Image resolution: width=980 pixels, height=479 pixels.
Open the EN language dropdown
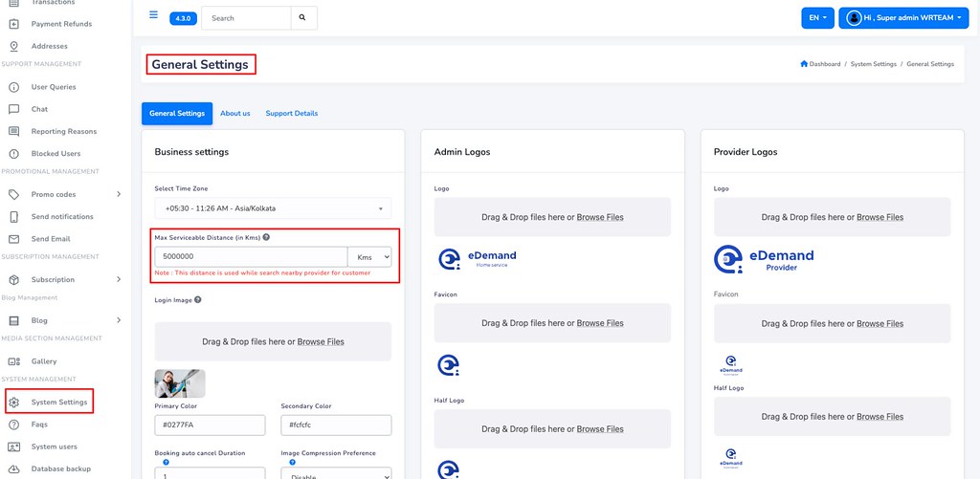click(817, 18)
